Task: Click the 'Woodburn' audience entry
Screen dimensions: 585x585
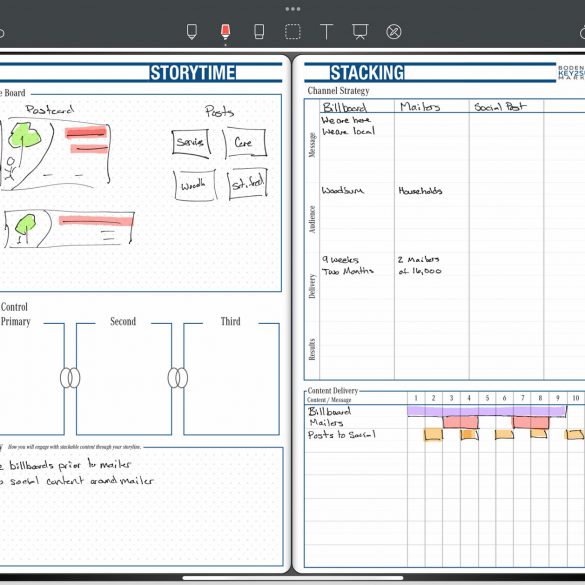Action: point(342,190)
